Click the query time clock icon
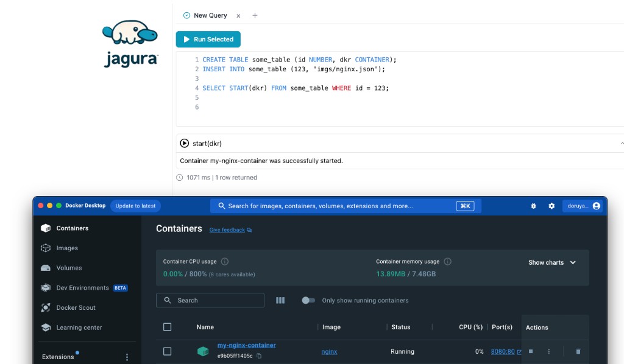This screenshot has height=364, width=624. pos(180,178)
